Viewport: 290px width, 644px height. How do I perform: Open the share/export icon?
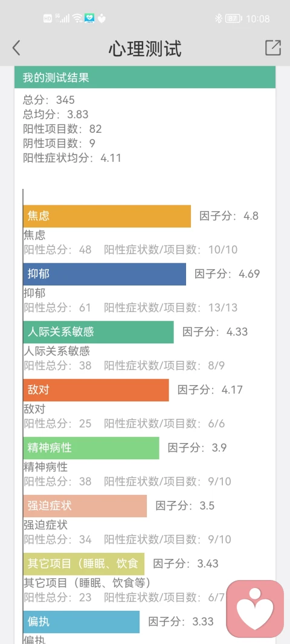point(272,48)
